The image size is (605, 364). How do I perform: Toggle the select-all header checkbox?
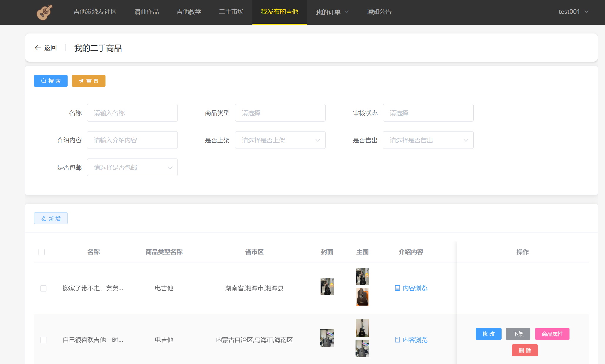tap(41, 252)
